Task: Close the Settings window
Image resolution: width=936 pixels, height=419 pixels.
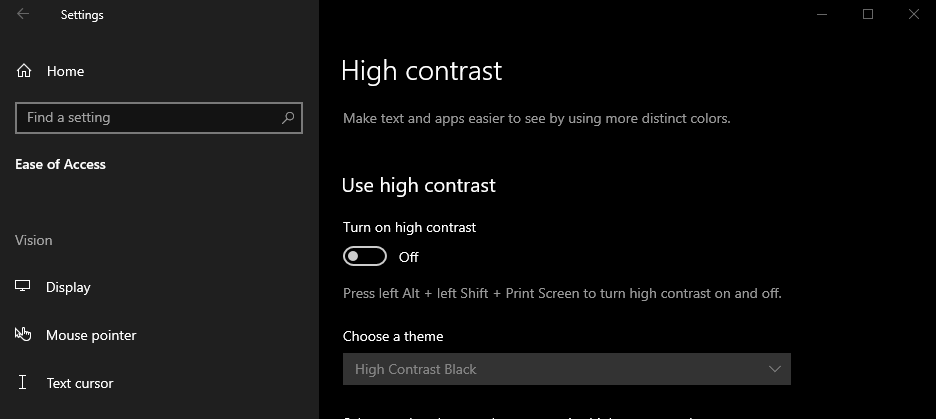Action: tap(913, 14)
